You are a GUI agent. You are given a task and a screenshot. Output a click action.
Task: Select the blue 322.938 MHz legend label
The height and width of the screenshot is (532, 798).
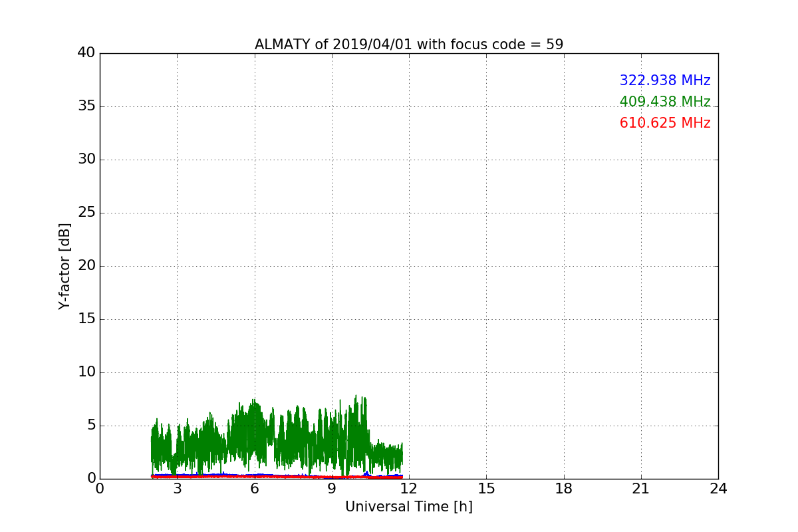(665, 80)
